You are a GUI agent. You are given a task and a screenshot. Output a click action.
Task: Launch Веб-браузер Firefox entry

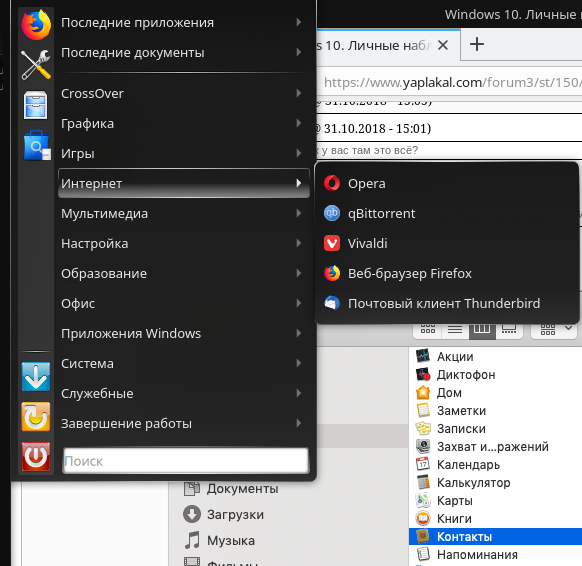click(447, 274)
